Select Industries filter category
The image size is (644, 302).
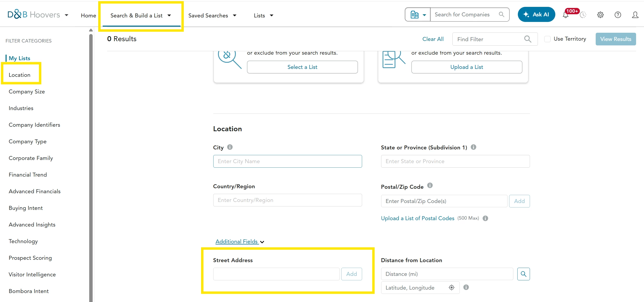21,108
